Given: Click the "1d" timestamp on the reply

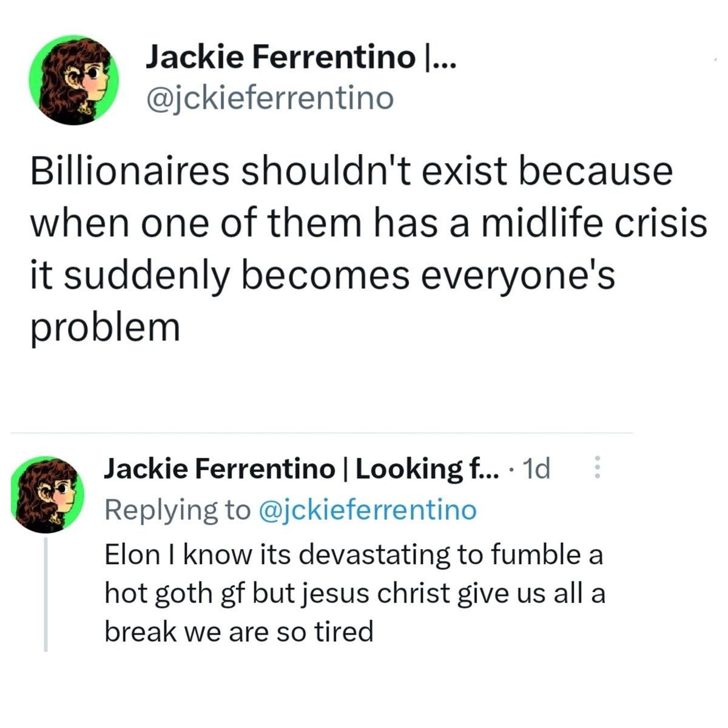Looking at the screenshot, I should (x=536, y=468).
